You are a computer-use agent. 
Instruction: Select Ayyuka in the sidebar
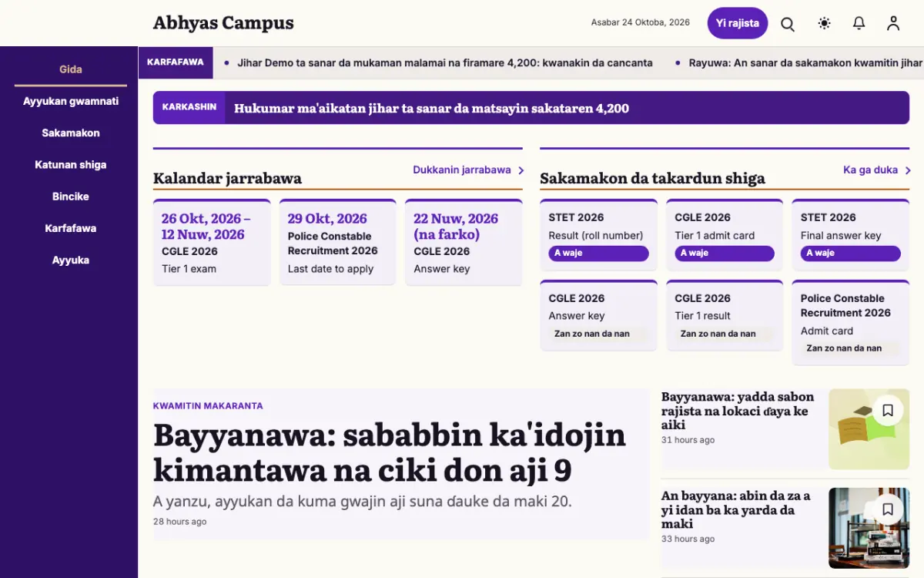pos(71,260)
